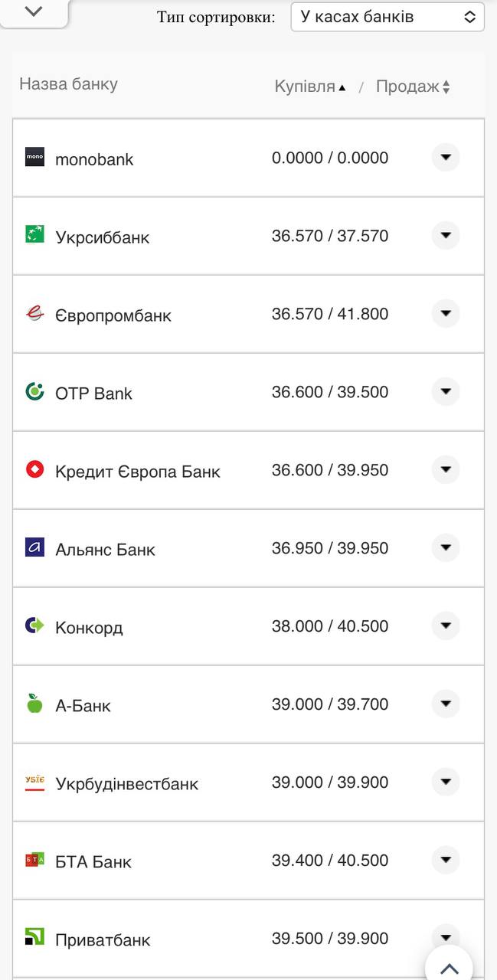
Task: Collapse the panel using top-left chevron
Action: [x=32, y=11]
